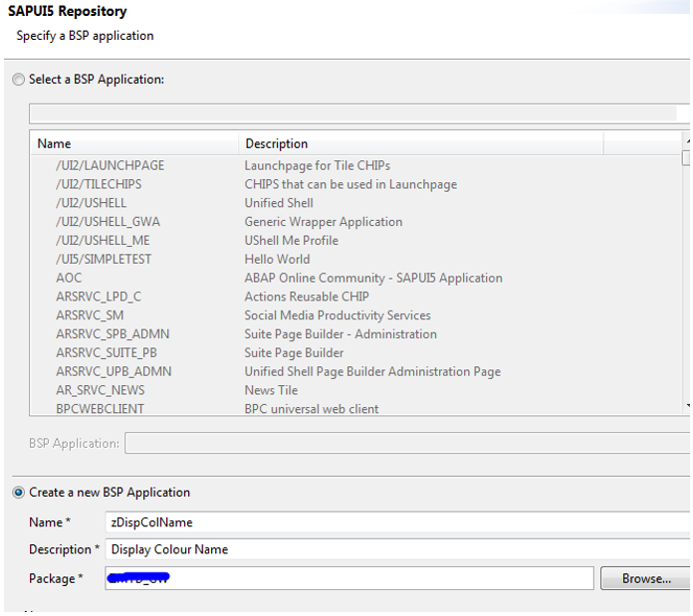This screenshot has height=616, width=693.
Task: Choose 'Create a new BSP Application' radio option
Action: pos(18,492)
